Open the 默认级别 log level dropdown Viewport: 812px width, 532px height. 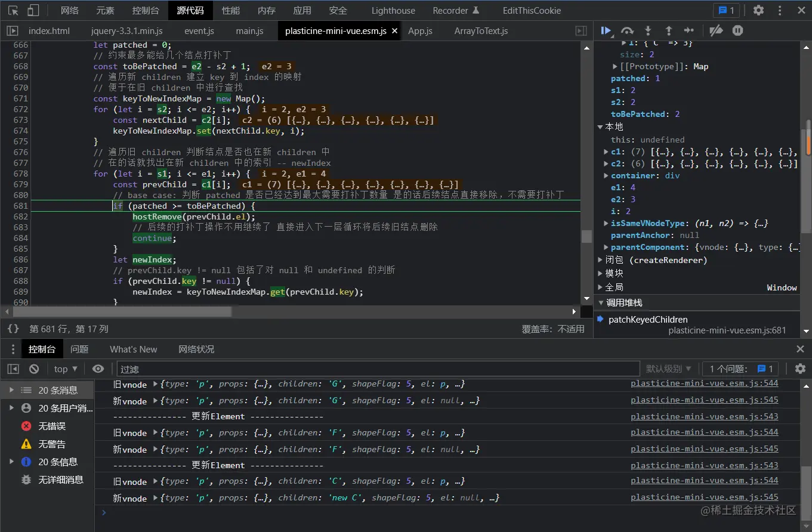coord(668,369)
